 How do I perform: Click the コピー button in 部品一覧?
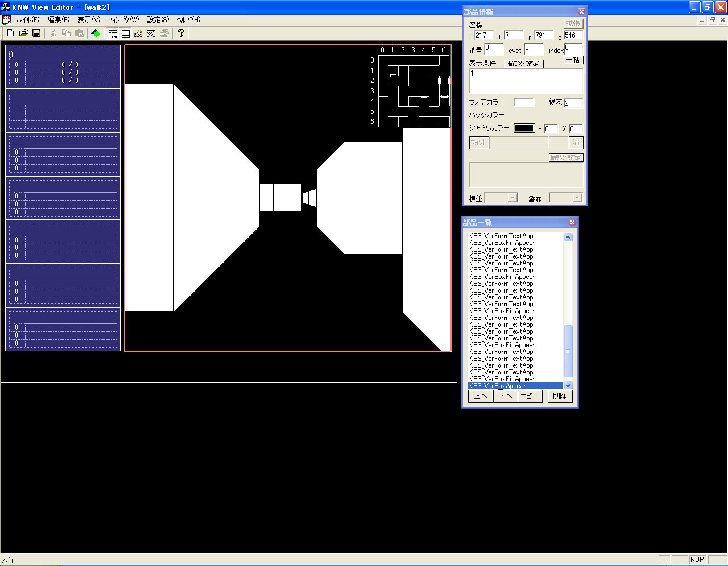pyautogui.click(x=530, y=396)
